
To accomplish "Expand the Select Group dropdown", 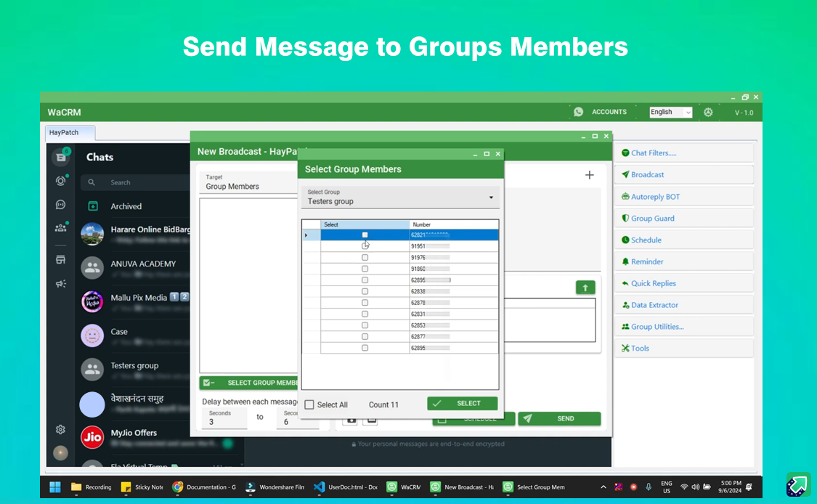I will [491, 198].
